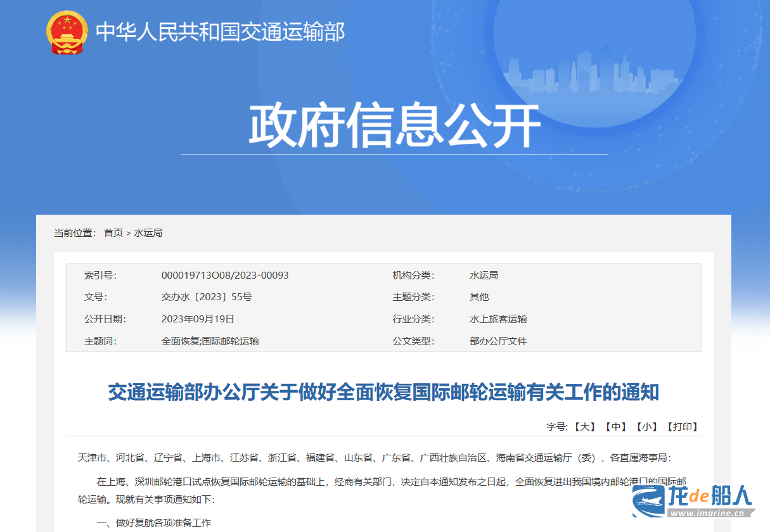Click the www.imarine.cn watermark text
This screenshot has height=532, width=770.
click(711, 513)
